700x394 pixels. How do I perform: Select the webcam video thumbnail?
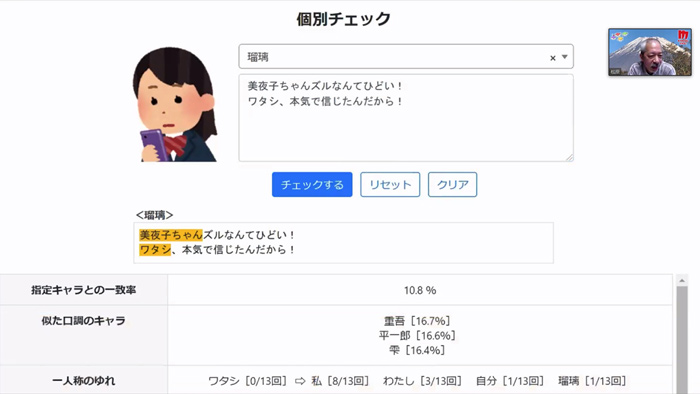650,52
